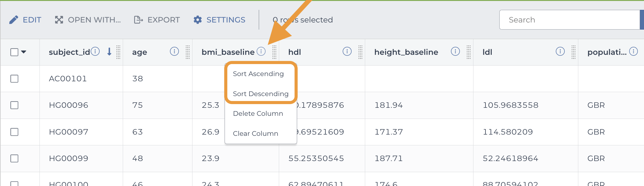Open age column options icon
This screenshot has width=644, height=186.
tap(174, 51)
